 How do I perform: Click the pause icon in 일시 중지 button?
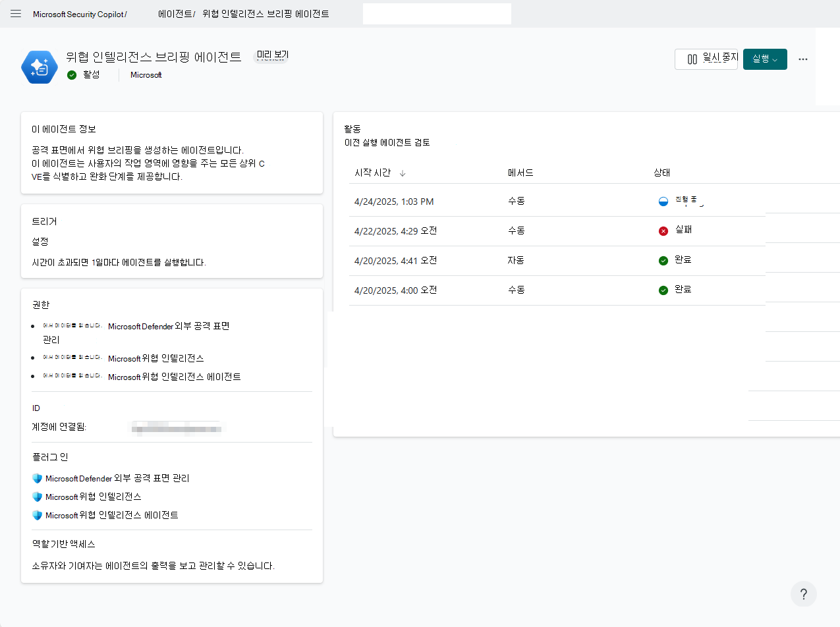692,59
